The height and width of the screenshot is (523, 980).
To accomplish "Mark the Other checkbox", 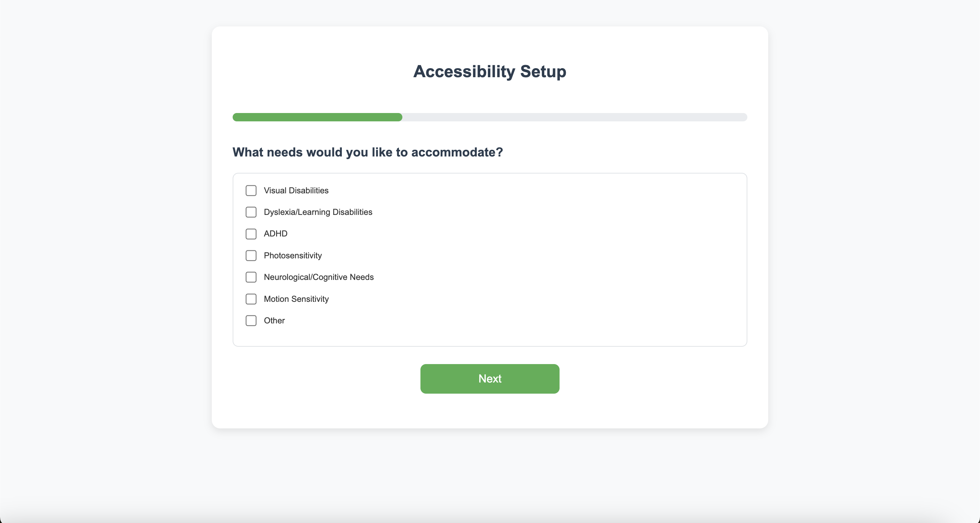I will [x=251, y=320].
